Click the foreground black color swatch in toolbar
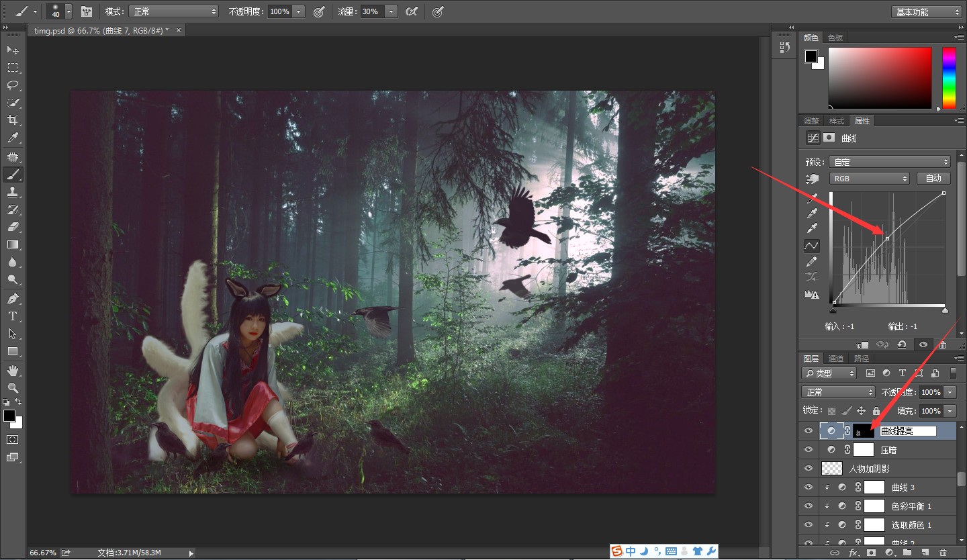Image resolution: width=967 pixels, height=560 pixels. pos(9,416)
